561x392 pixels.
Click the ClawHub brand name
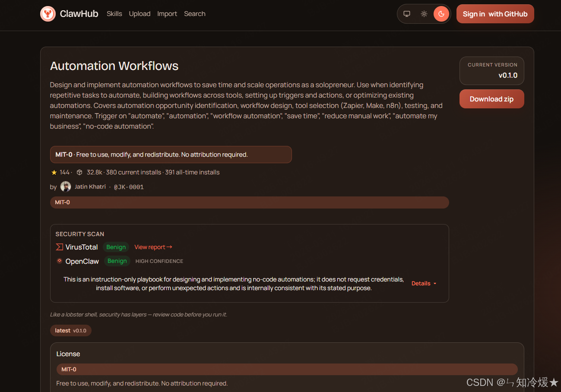79,14
